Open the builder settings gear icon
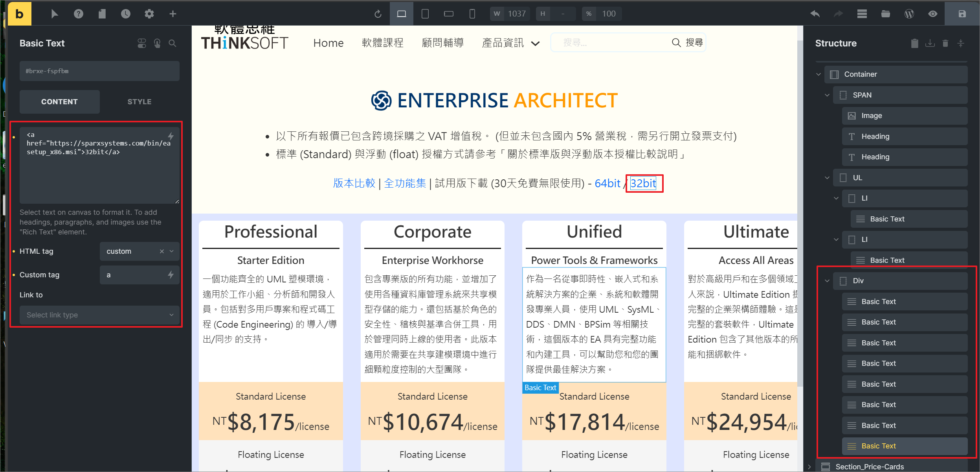This screenshot has height=472, width=980. click(149, 14)
